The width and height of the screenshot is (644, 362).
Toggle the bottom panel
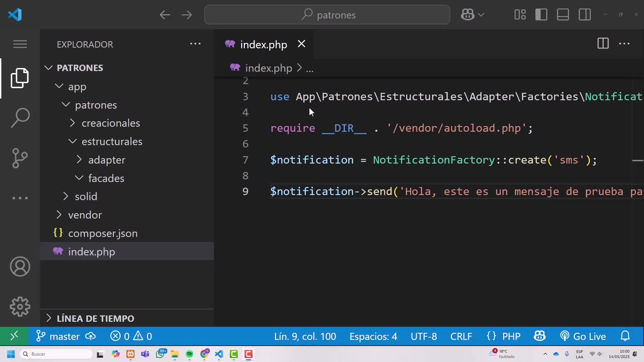tap(563, 15)
